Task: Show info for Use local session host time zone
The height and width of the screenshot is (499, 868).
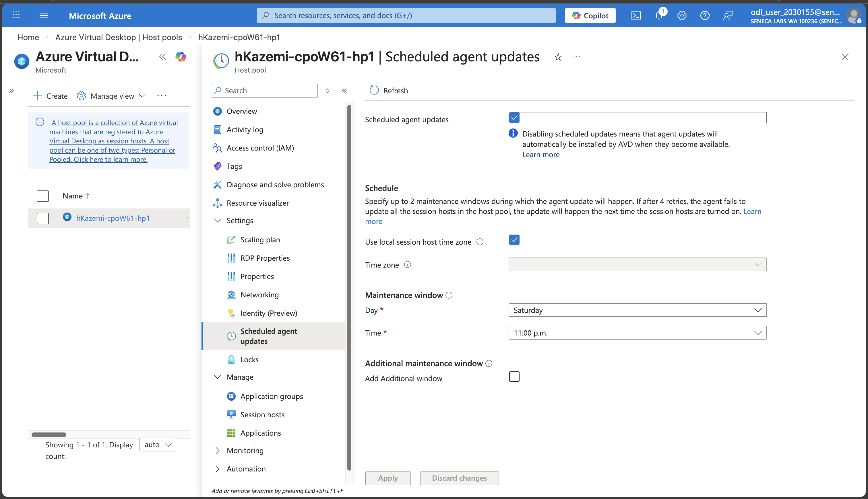Action: pos(480,242)
